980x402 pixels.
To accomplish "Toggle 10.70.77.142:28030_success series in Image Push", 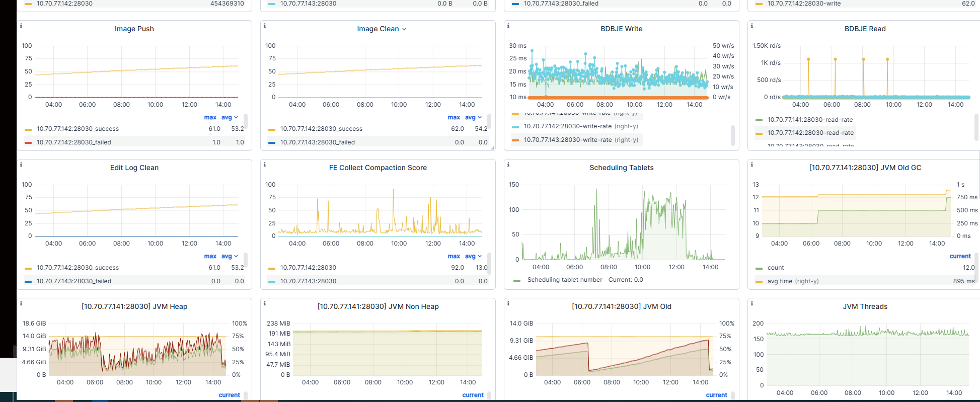I will pyautogui.click(x=78, y=129).
